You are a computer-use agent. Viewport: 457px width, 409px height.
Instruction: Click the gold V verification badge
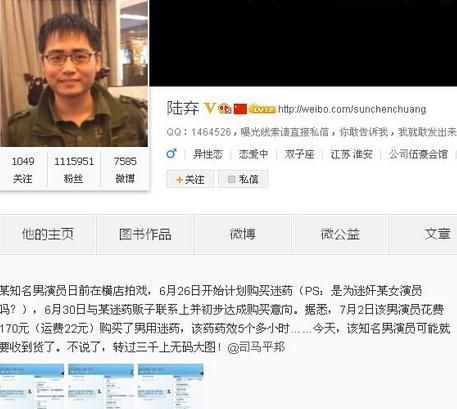click(x=209, y=108)
